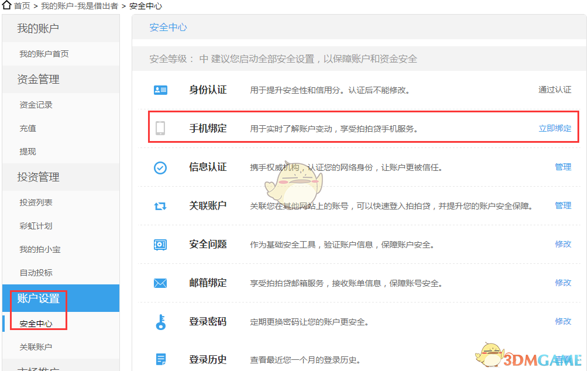Image resolution: width=588 pixels, height=371 pixels.
Task: Open 自动投标 in sidebar
Action: (x=36, y=273)
